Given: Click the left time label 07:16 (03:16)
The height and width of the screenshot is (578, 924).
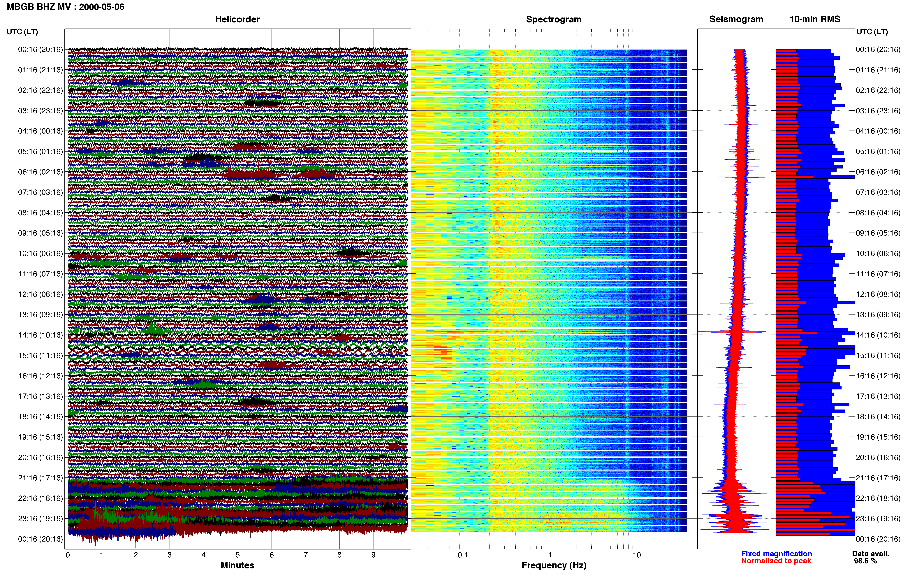Looking at the screenshot, I should click(41, 192).
